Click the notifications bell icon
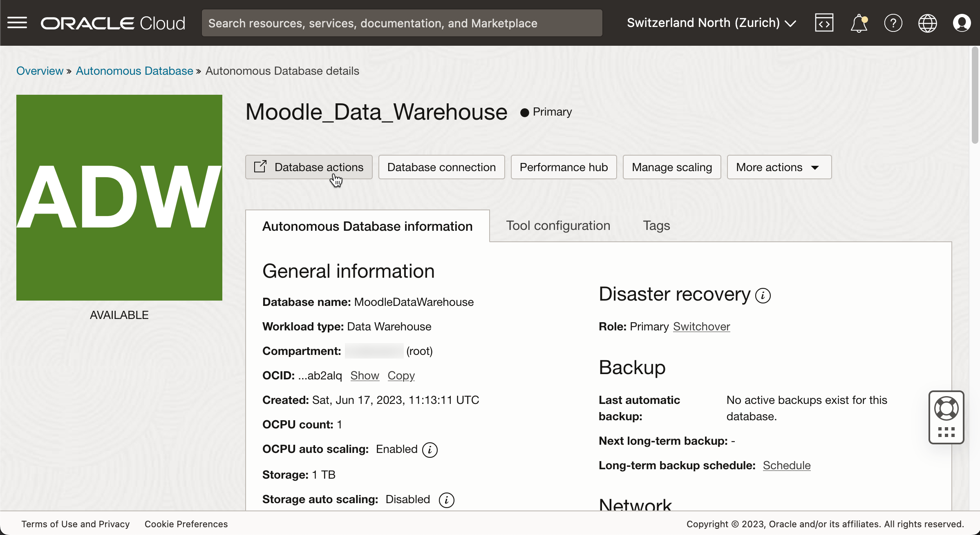The height and width of the screenshot is (535, 980). point(859,23)
